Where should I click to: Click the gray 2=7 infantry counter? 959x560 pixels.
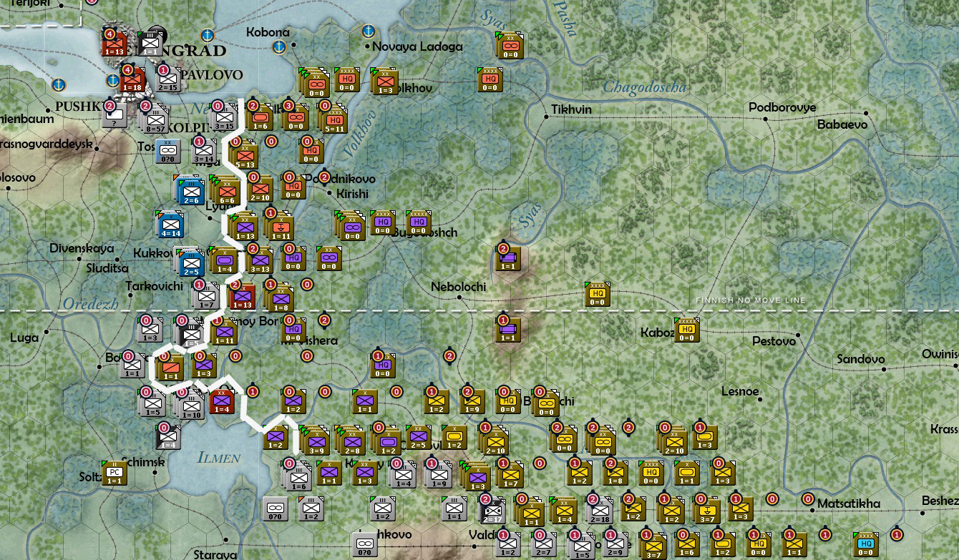[x=545, y=545]
